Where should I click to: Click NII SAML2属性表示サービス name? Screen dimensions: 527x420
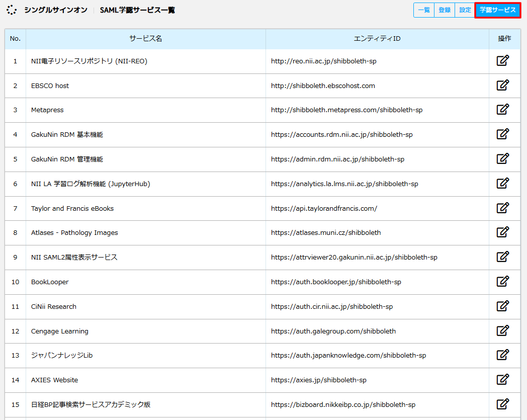tap(74, 257)
